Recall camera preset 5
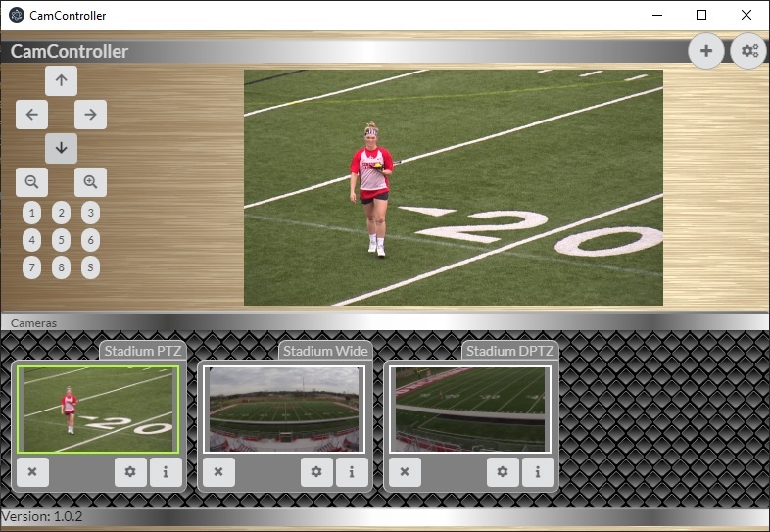This screenshot has width=770, height=532. (62, 240)
